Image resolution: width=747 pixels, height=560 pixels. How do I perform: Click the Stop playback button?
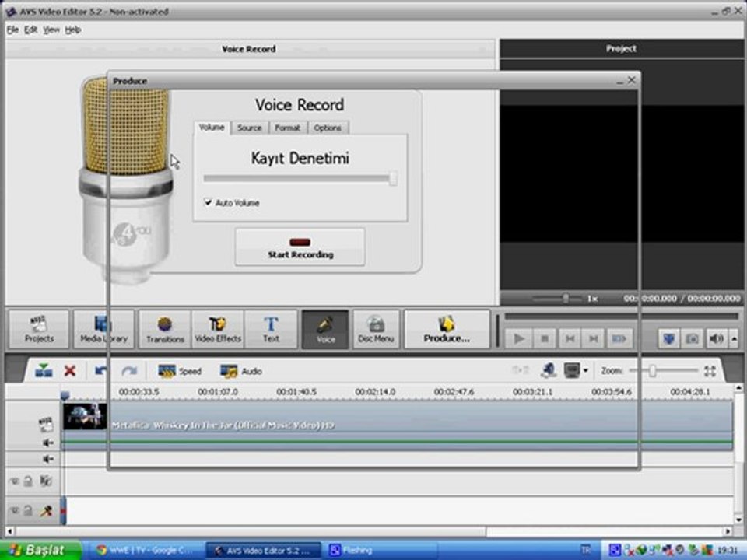click(545, 338)
